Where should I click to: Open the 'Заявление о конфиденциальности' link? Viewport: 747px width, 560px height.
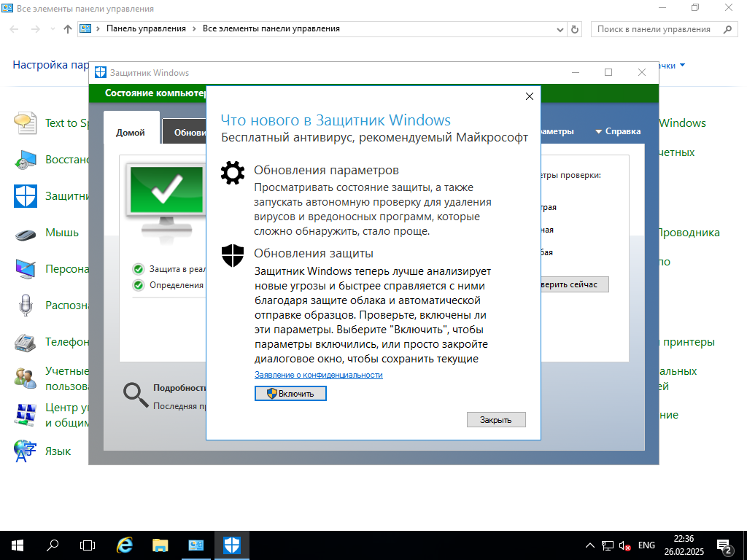319,375
